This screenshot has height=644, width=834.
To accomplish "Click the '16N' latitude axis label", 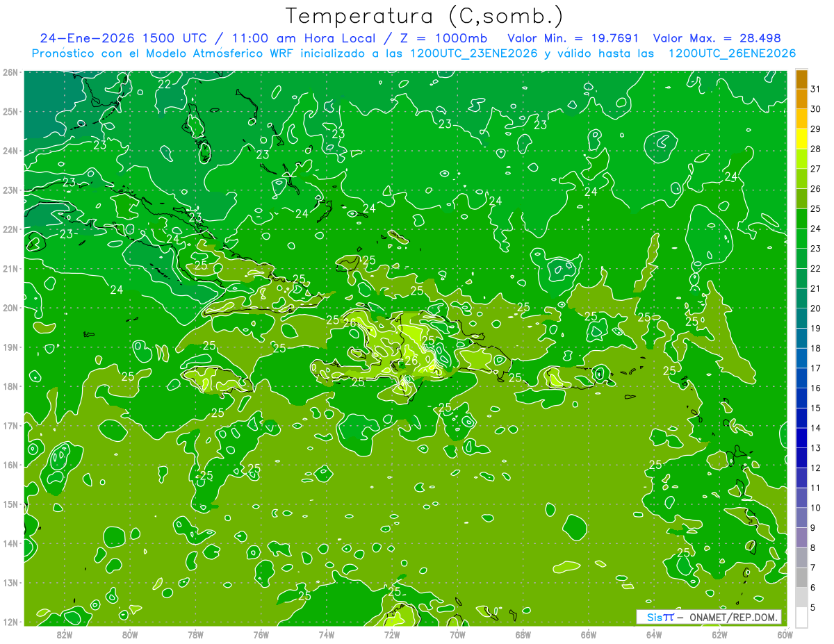I will pos(10,465).
